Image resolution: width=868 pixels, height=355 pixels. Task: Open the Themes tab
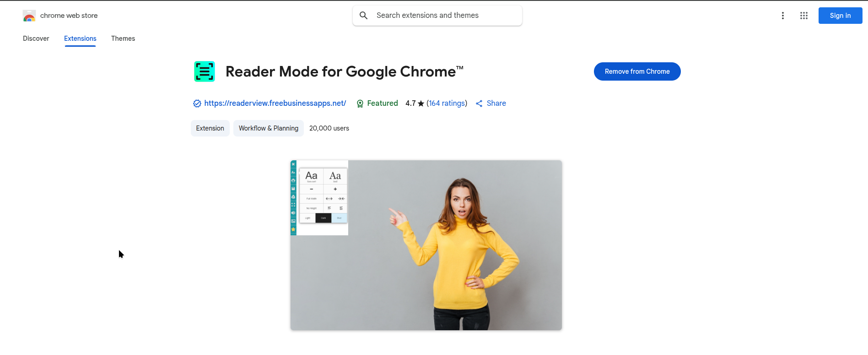(x=123, y=38)
